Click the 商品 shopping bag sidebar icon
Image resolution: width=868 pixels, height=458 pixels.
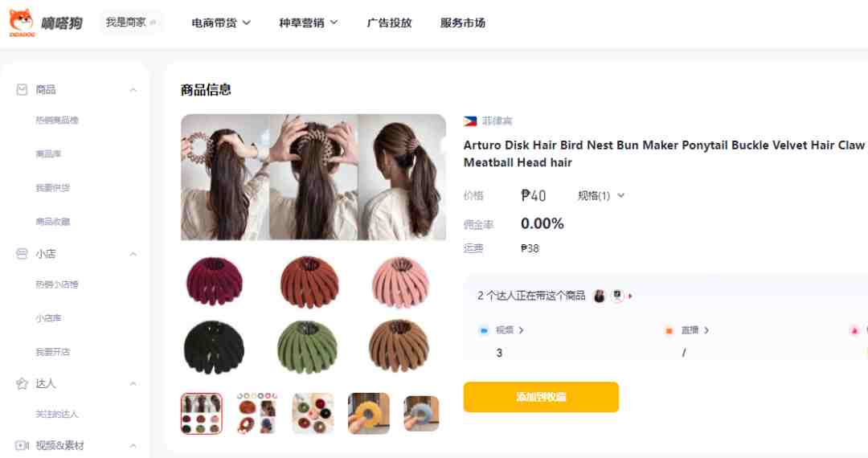pos(22,90)
